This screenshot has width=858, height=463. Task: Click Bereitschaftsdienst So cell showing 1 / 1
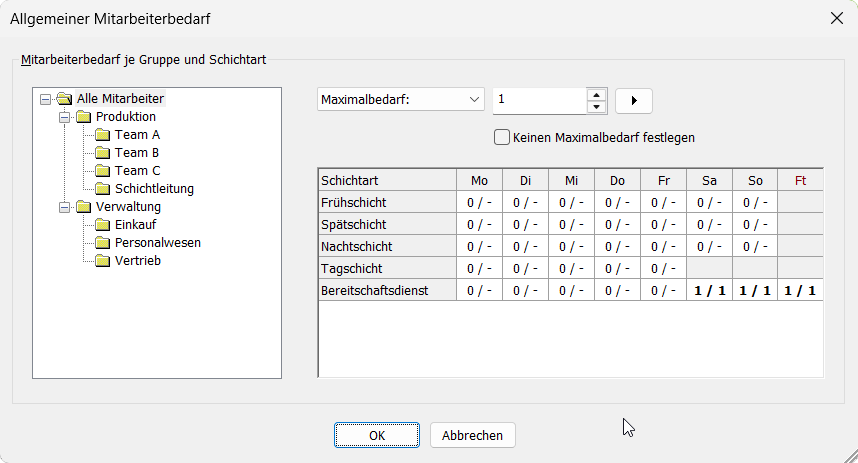pyautogui.click(x=755, y=290)
